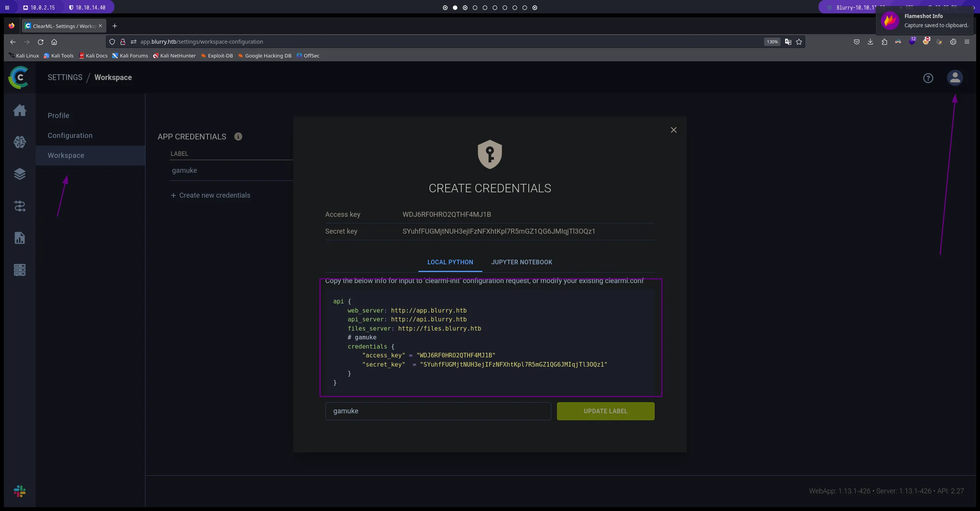Click the App Credentials info icon

pyautogui.click(x=238, y=137)
